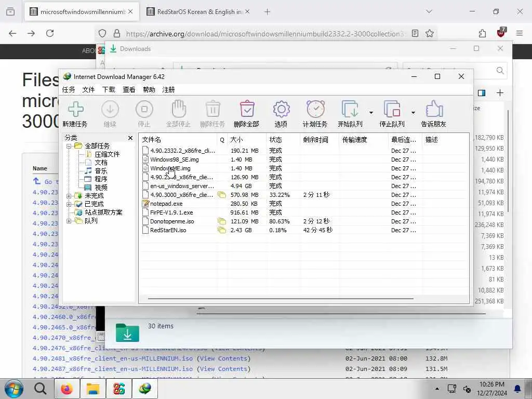Click Stop Queue (停止队列) icon
532x399 pixels.
pyautogui.click(x=392, y=109)
